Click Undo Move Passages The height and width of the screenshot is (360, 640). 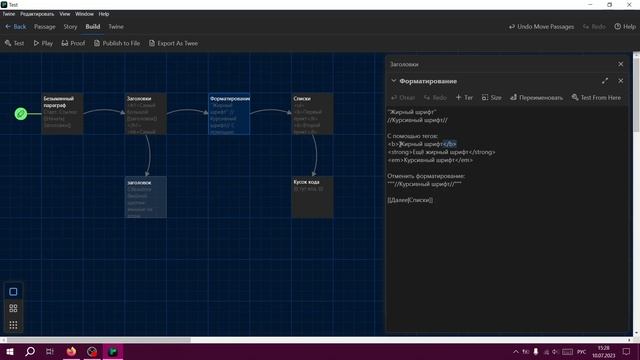(541, 27)
